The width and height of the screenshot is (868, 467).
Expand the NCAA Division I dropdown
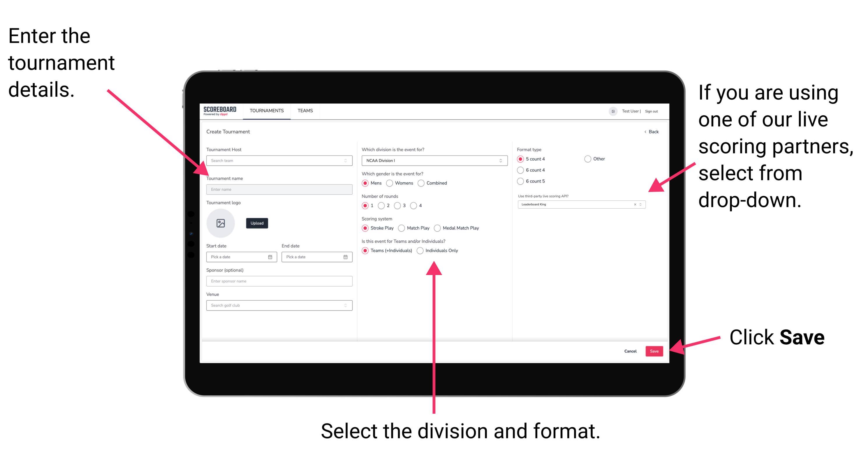click(501, 161)
